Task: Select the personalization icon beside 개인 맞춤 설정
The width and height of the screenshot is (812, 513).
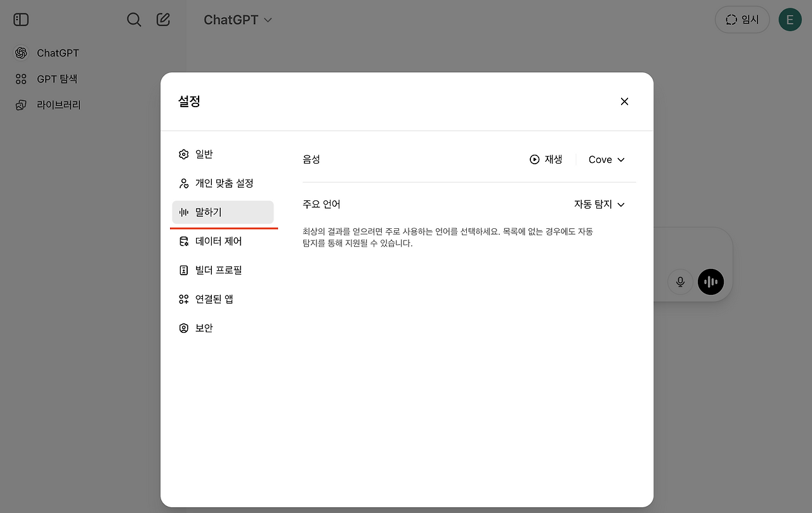Action: pos(183,183)
